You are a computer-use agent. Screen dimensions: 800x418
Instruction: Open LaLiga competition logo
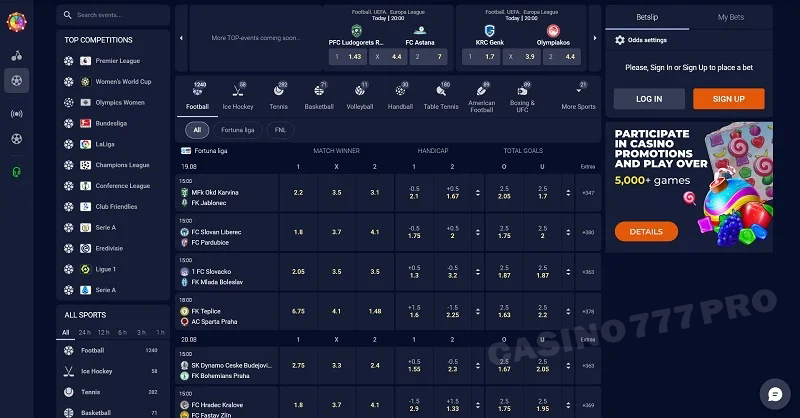[x=86, y=144]
